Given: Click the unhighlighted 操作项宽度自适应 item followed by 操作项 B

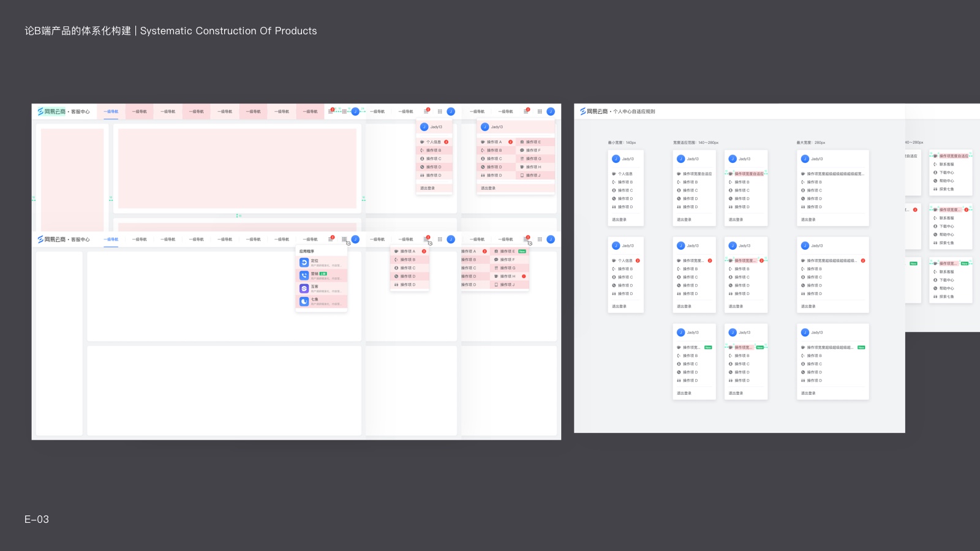Looking at the screenshot, I should 695,174.
